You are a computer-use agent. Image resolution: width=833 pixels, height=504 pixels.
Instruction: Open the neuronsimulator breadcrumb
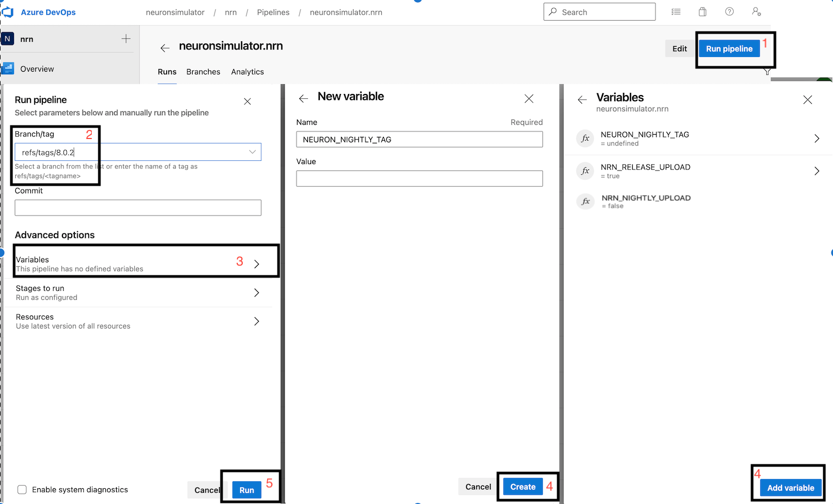click(x=175, y=12)
